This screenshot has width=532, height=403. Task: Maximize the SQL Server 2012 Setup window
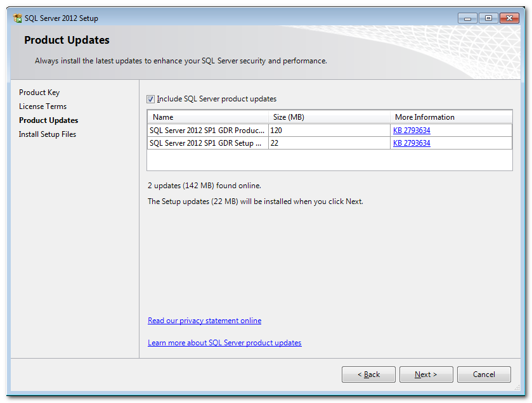(488, 18)
